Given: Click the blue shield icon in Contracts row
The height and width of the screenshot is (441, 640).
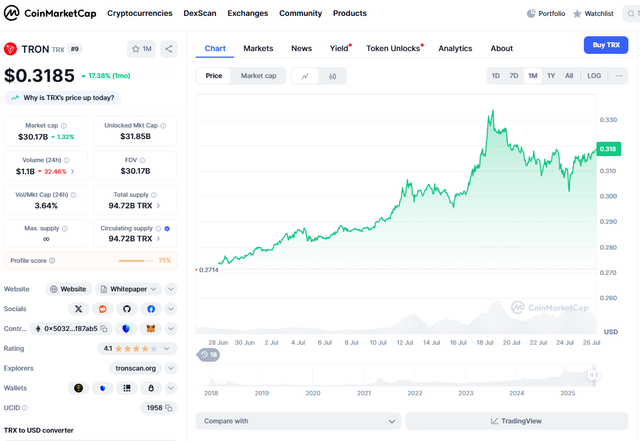Looking at the screenshot, I should point(126,329).
